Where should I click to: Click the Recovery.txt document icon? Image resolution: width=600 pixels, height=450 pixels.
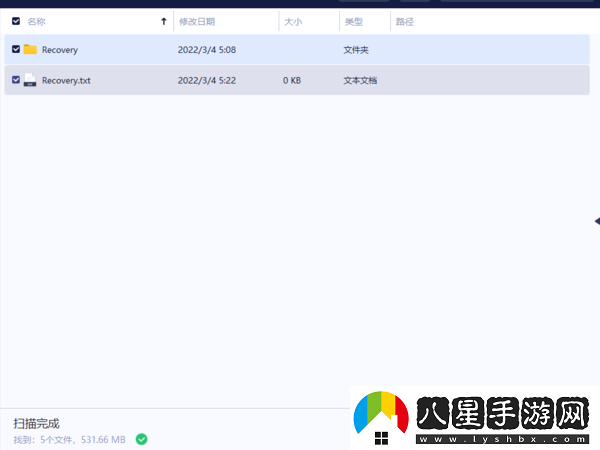pos(30,80)
